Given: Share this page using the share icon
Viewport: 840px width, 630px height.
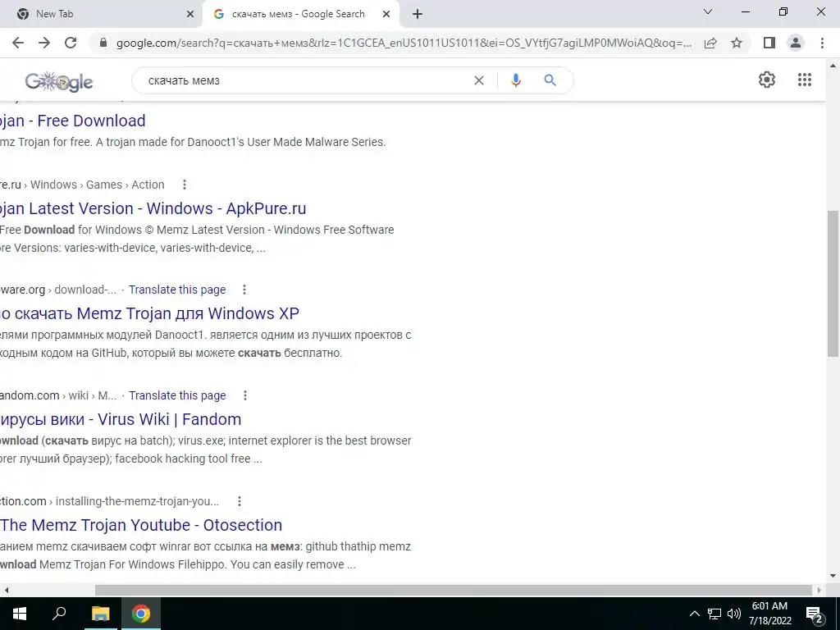Looking at the screenshot, I should pyautogui.click(x=710, y=43).
